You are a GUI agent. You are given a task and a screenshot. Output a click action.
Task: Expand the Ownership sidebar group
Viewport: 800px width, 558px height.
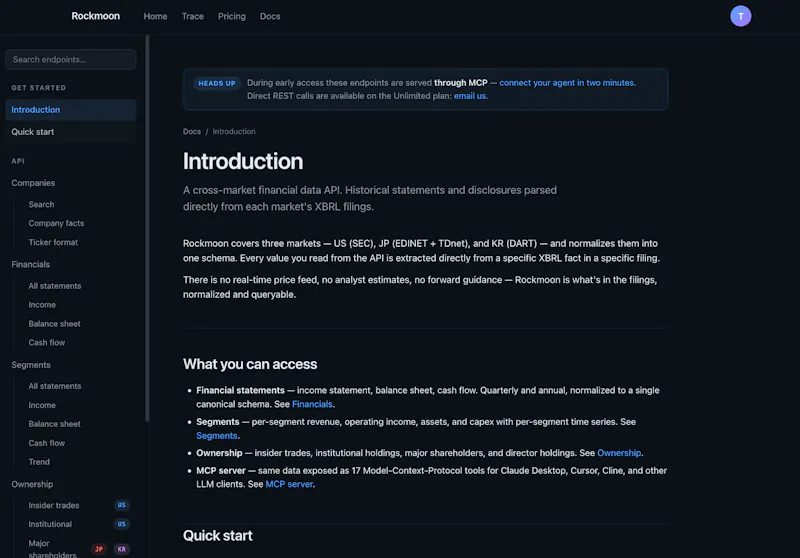pyautogui.click(x=32, y=484)
